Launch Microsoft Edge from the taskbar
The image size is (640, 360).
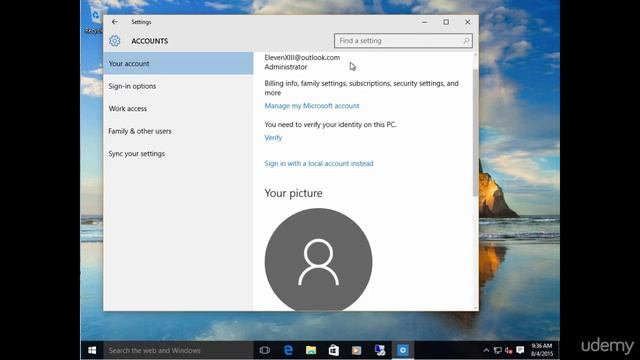pos(288,350)
